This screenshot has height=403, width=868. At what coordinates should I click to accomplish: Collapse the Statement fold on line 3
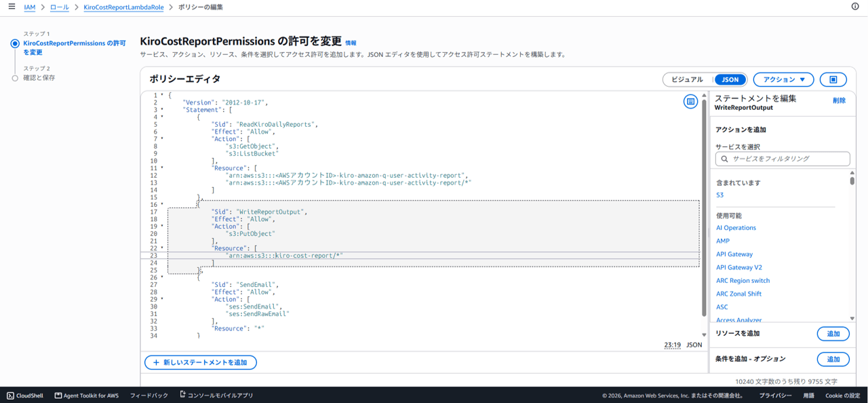coord(162,110)
